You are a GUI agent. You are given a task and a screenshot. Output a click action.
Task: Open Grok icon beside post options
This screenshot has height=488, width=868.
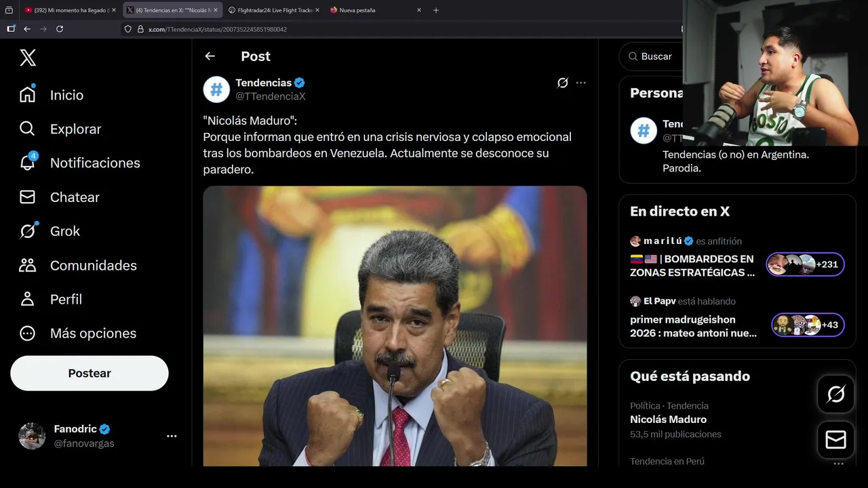click(x=562, y=83)
